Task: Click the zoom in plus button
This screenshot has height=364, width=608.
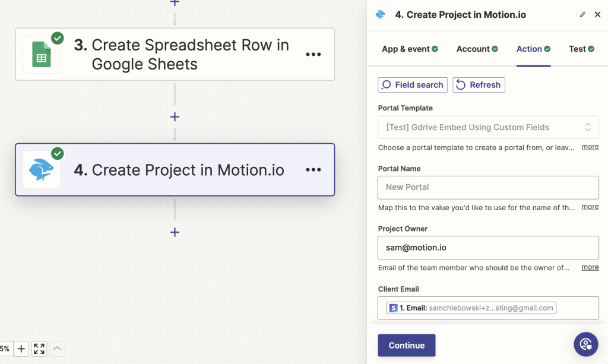Action: pos(21,349)
